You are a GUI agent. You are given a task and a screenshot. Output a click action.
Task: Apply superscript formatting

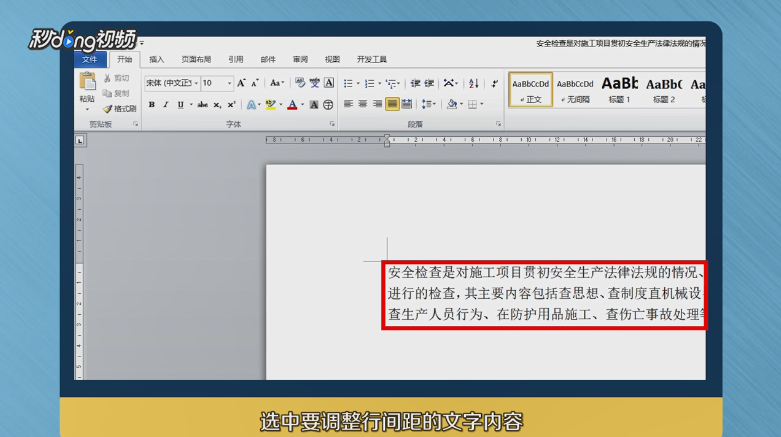231,105
